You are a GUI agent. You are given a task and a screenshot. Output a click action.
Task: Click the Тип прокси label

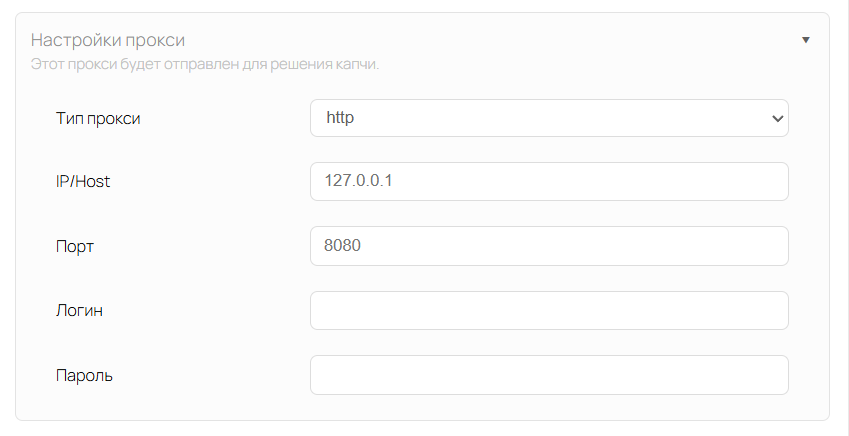[98, 118]
